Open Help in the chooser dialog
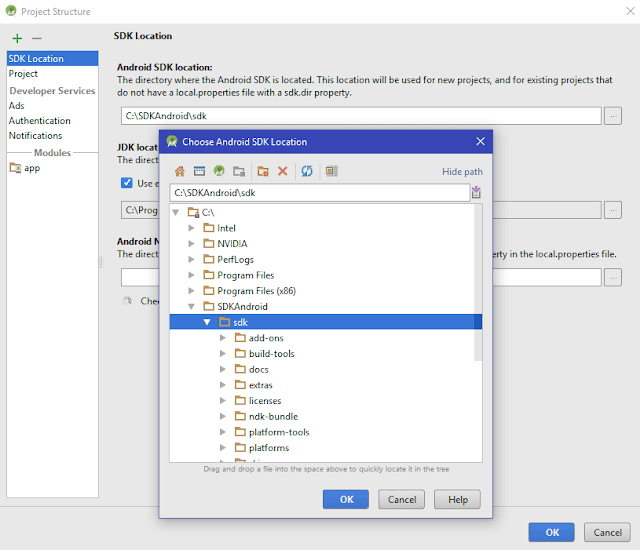This screenshot has height=550, width=640. coord(458,499)
